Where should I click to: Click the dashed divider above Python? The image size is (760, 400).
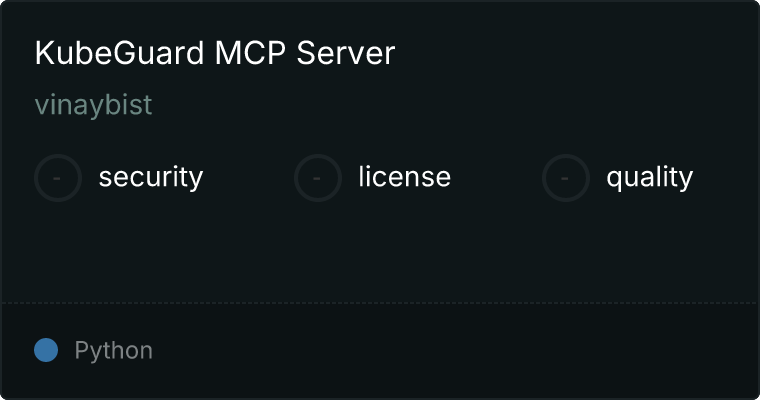380,303
